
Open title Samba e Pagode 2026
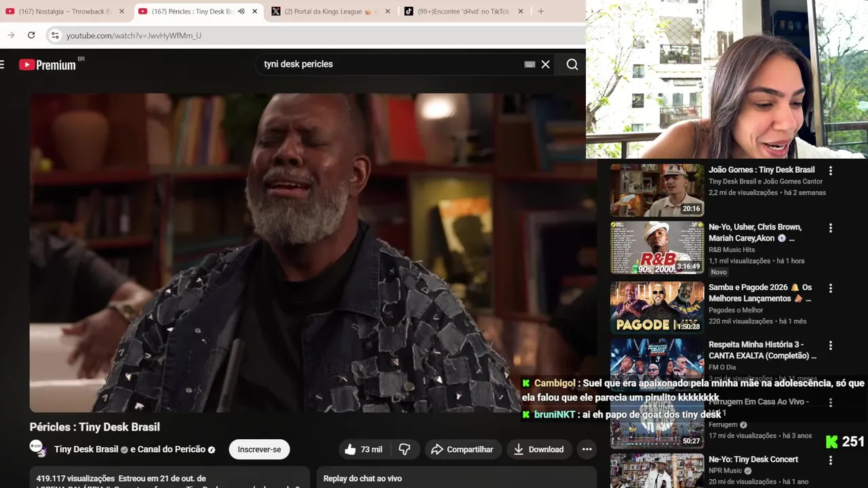tap(760, 293)
